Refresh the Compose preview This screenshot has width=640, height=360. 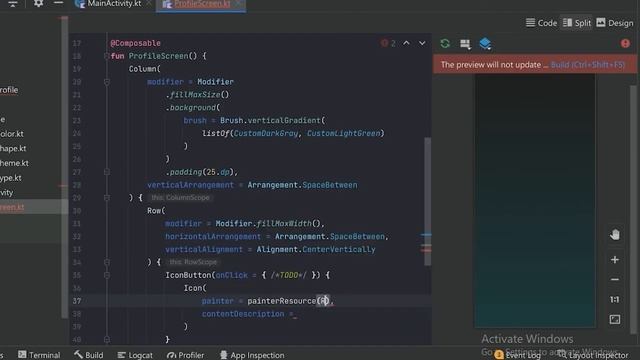point(445,43)
